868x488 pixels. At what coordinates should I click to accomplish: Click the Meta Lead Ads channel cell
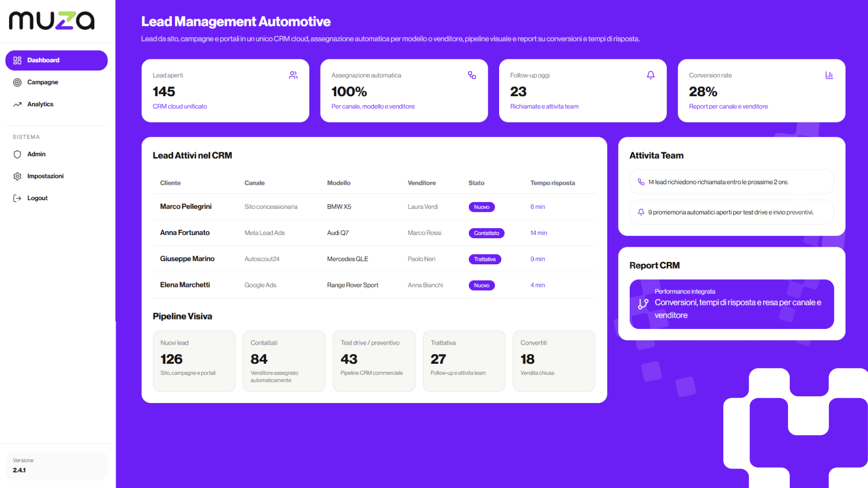pyautogui.click(x=264, y=233)
